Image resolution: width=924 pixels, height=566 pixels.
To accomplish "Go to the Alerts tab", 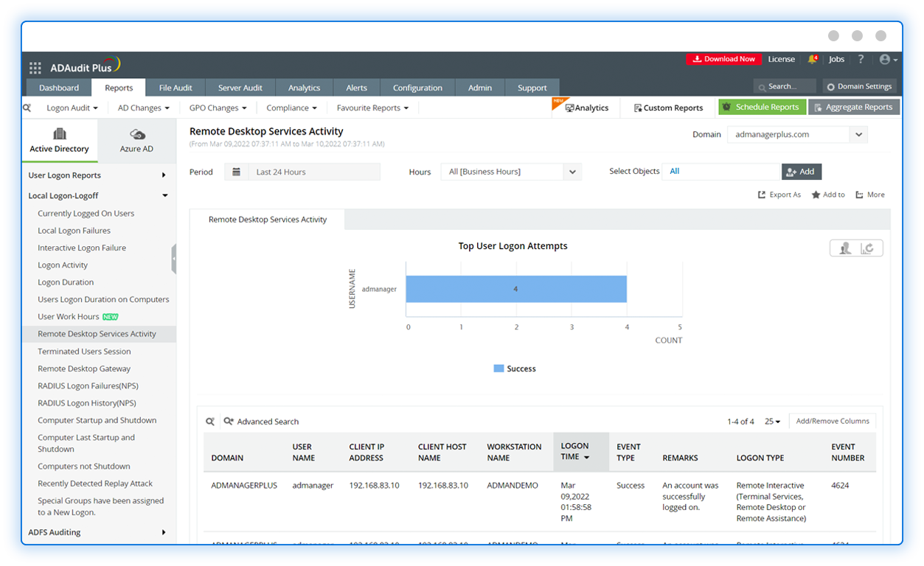I will (357, 88).
